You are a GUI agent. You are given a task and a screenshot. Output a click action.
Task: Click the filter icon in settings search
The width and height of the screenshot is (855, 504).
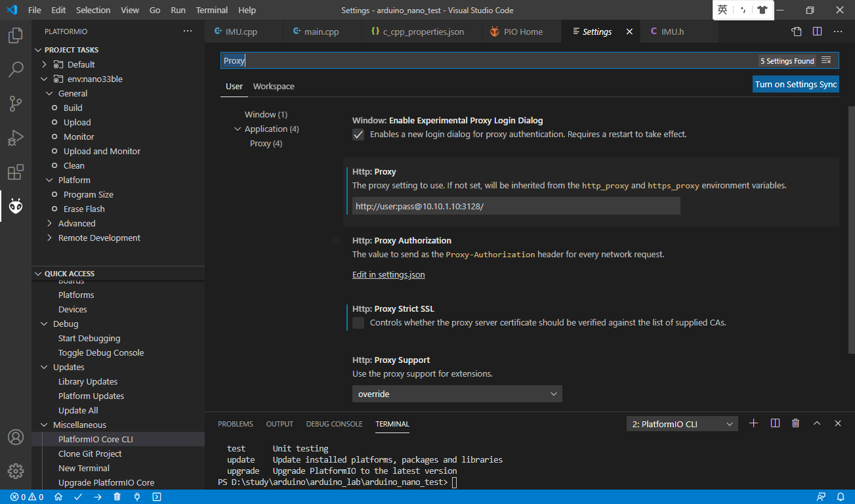click(x=827, y=60)
